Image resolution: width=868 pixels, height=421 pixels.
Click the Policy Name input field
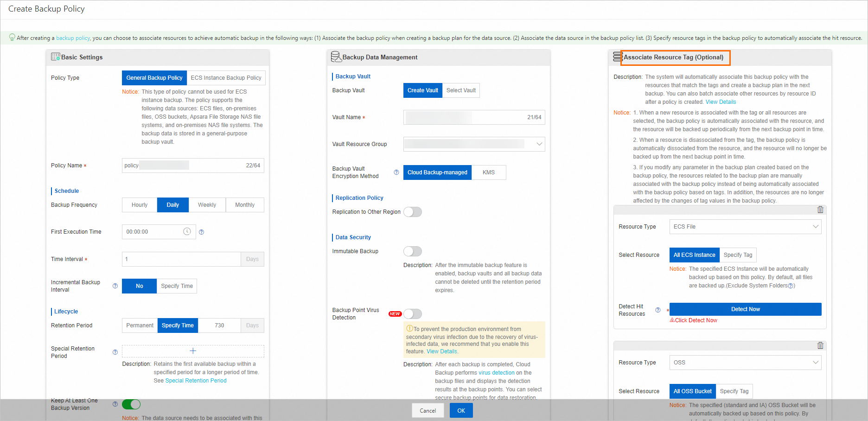tap(193, 166)
